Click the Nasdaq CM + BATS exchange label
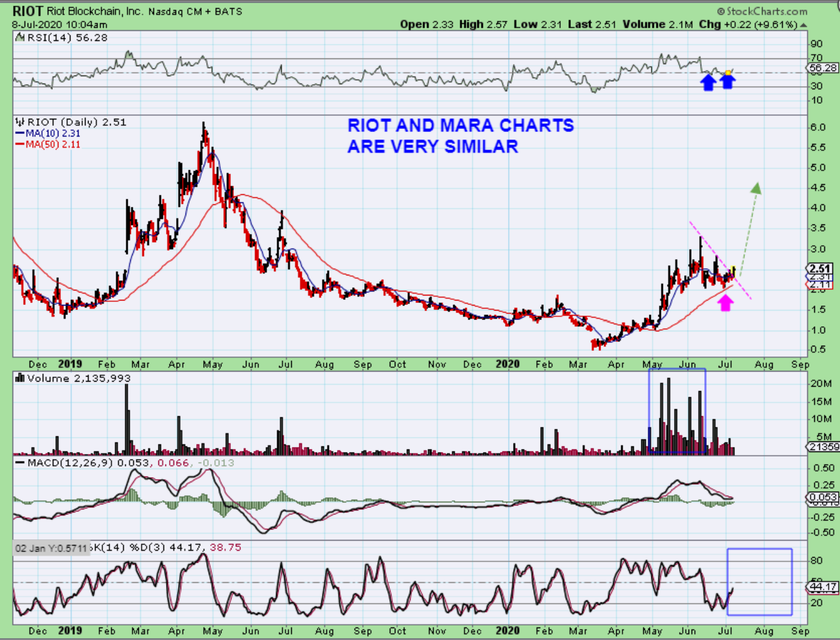This screenshot has width=840, height=640. (x=196, y=11)
